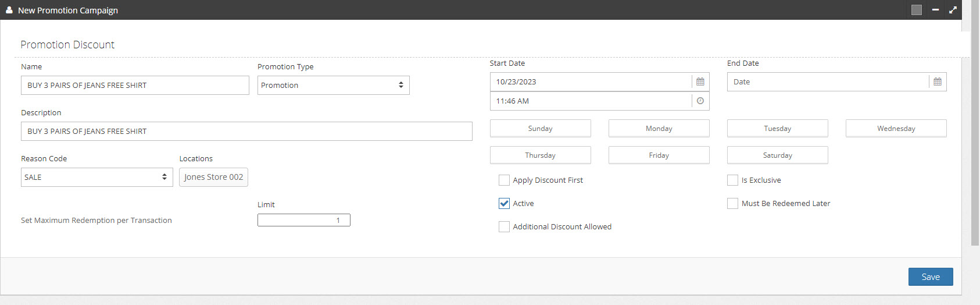Edit the promotion Name field
Screen dimensions: 980x305
click(x=135, y=86)
